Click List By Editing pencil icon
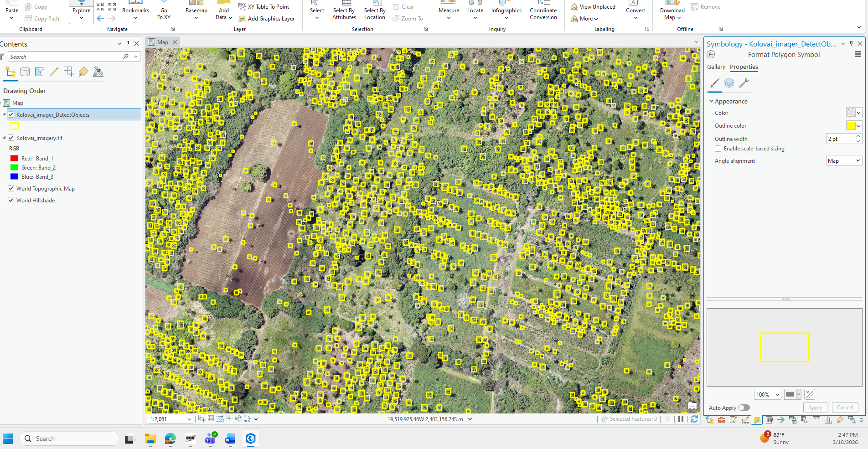Viewport: 868px width, 449px height. pyautogui.click(x=54, y=72)
